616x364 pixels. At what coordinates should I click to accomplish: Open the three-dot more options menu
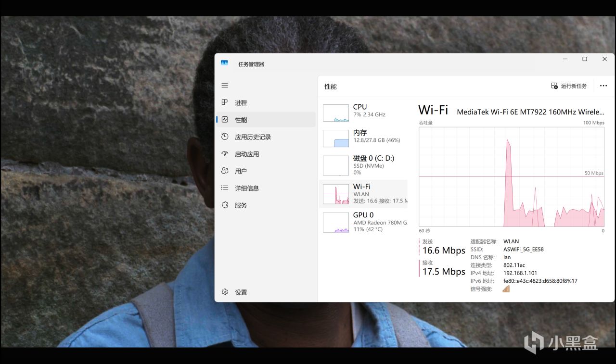coord(603,86)
